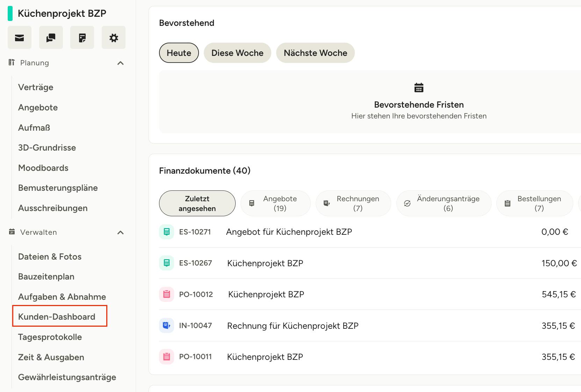
Task: Open project settings gear icon
Action: (x=114, y=37)
